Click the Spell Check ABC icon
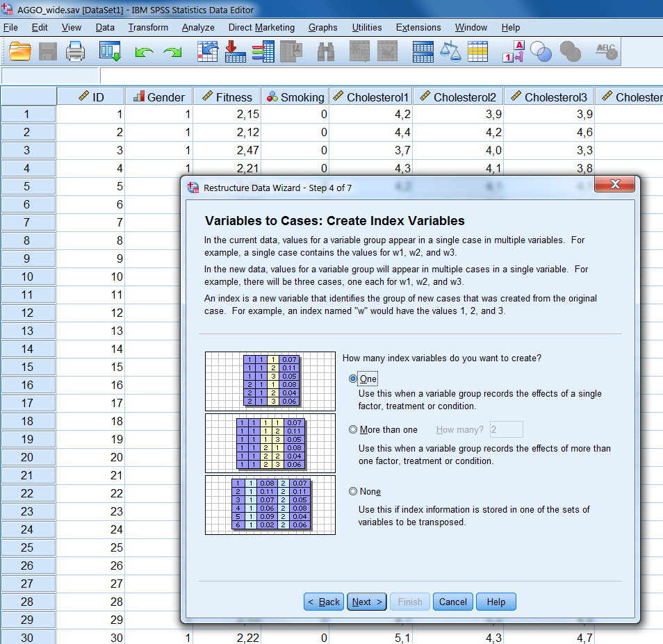 (605, 51)
